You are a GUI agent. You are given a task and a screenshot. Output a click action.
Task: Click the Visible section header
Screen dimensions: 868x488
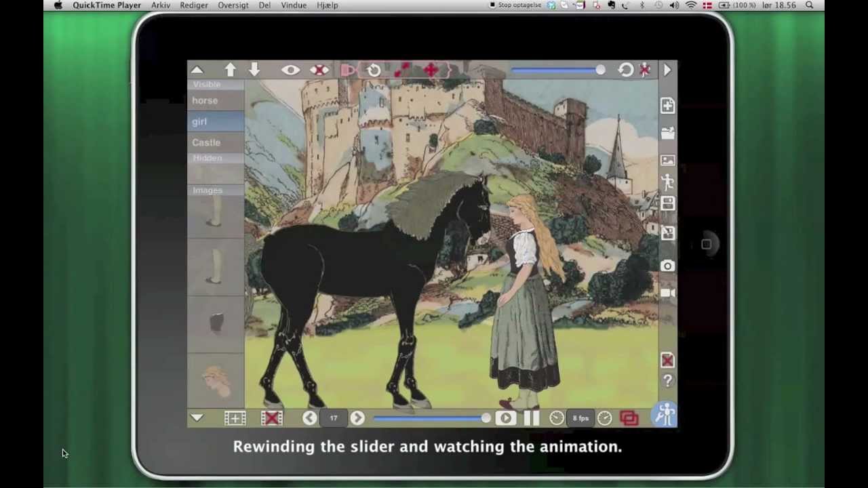(x=216, y=85)
